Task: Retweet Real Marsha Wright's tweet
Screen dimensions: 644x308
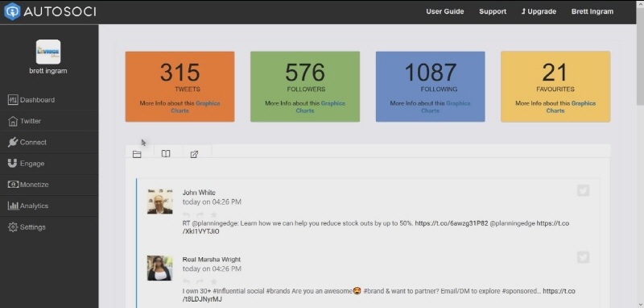Action: click(x=200, y=281)
